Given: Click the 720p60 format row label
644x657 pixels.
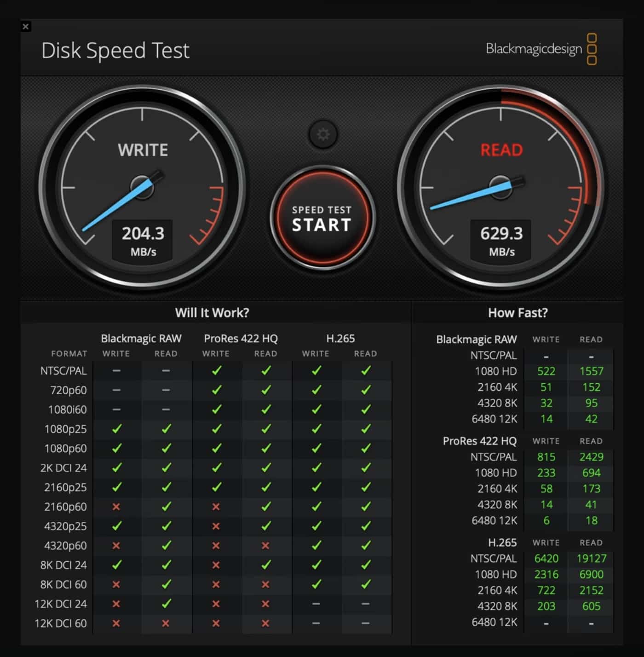Looking at the screenshot, I should (x=69, y=390).
